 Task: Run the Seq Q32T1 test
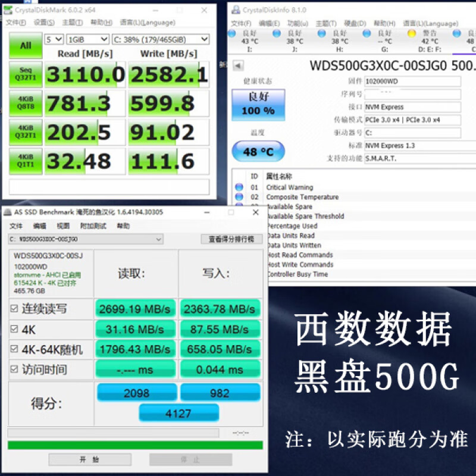click(26, 74)
